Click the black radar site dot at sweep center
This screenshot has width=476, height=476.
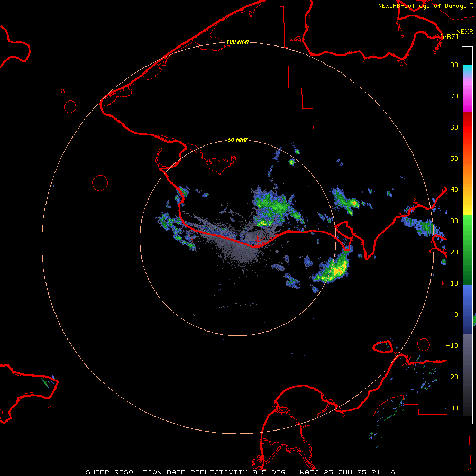point(238,237)
